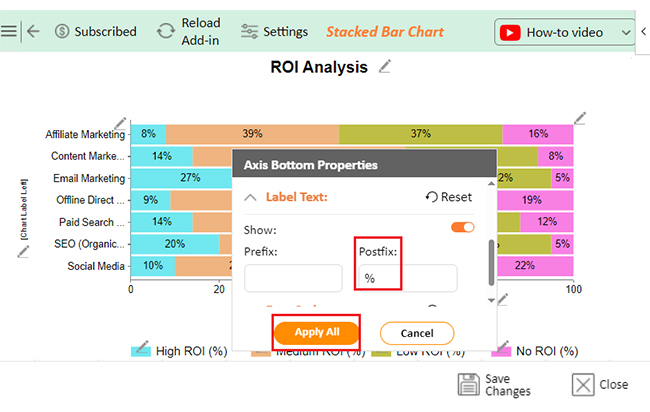This screenshot has height=412, width=650.
Task: Click pencil icon at chart top-right corner
Action: (580, 118)
